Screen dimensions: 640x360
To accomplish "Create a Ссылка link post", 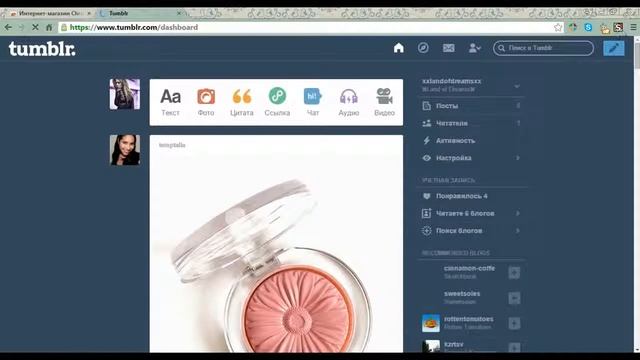I will [277, 102].
